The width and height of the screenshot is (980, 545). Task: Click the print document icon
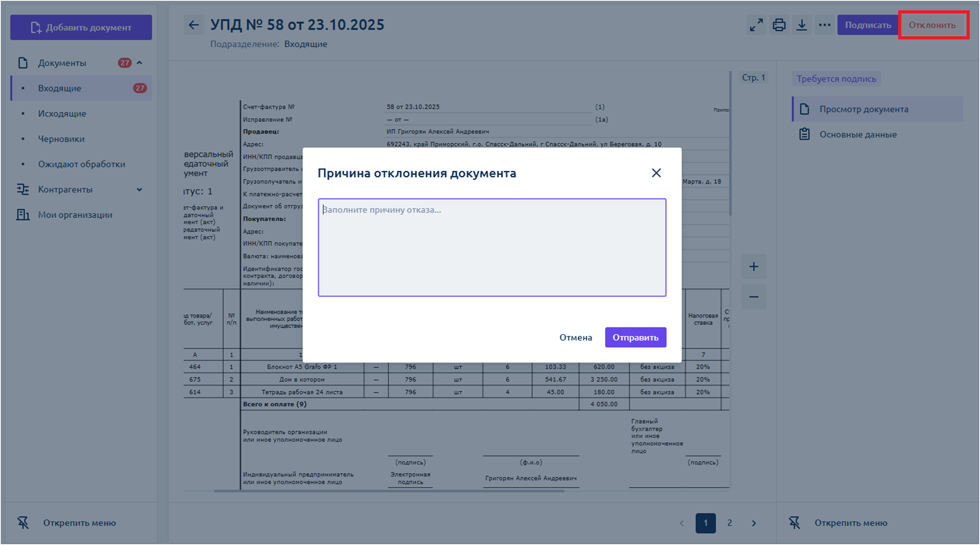779,25
